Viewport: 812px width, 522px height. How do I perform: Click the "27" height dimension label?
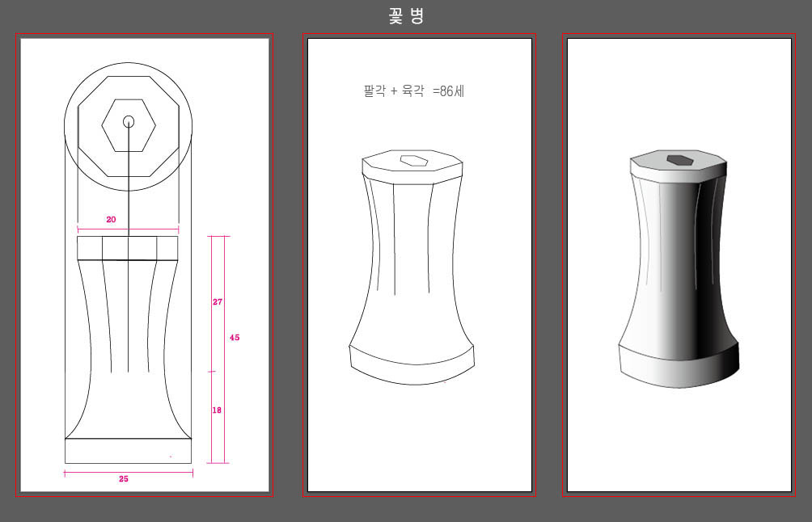click(x=218, y=301)
